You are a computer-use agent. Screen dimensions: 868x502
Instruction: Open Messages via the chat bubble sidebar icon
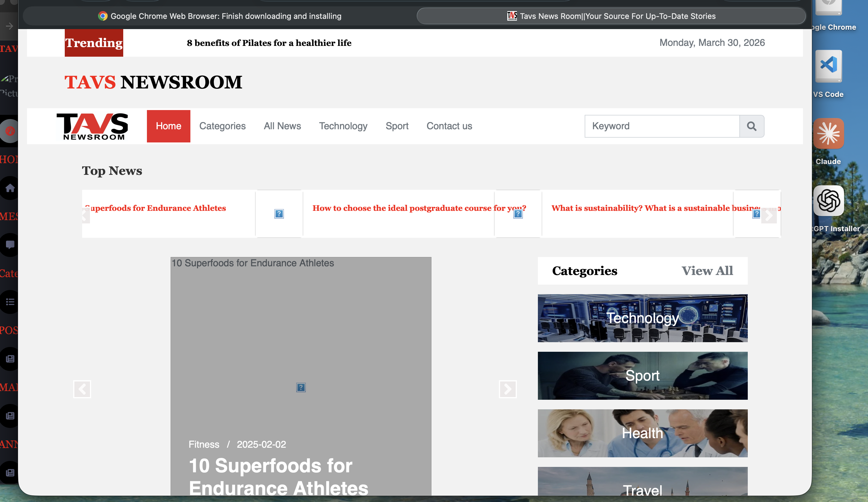click(x=9, y=245)
